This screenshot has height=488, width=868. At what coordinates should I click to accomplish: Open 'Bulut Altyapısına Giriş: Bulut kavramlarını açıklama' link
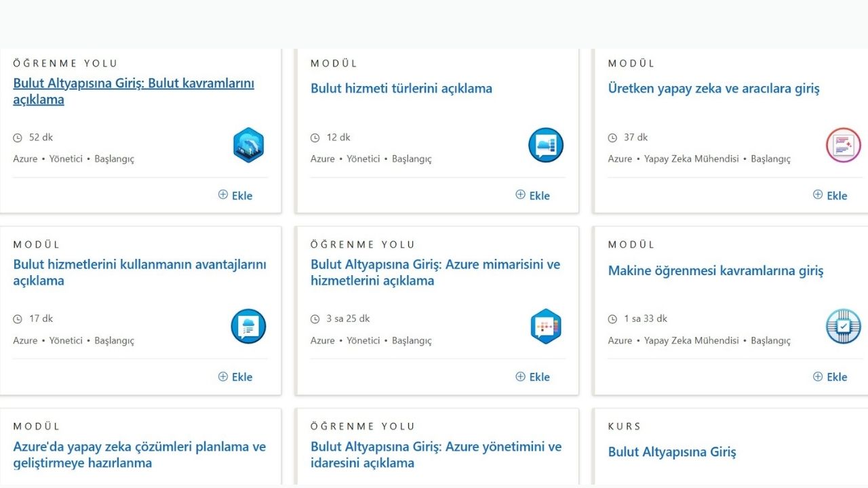pos(133,90)
